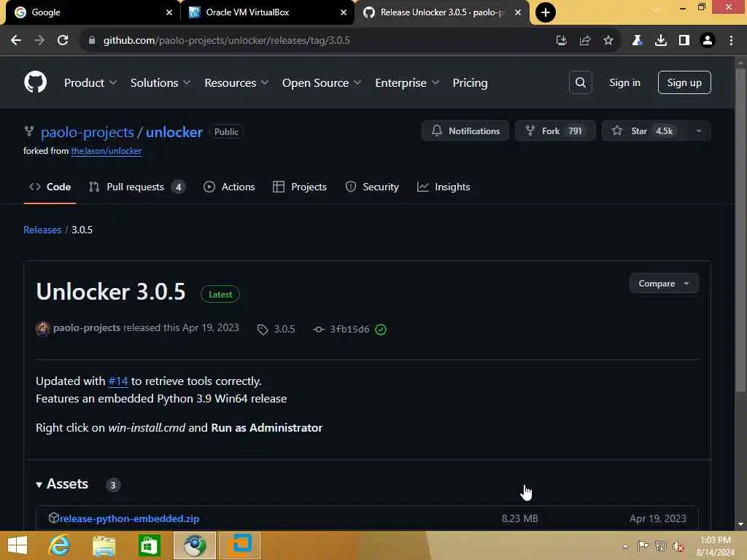Click the Fork button

pos(555,131)
